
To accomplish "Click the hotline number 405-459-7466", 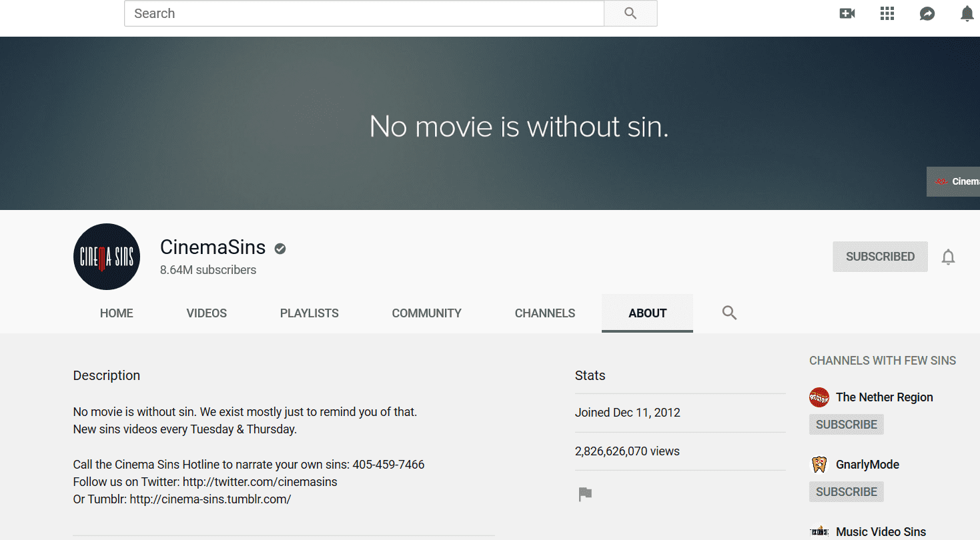I will click(389, 464).
